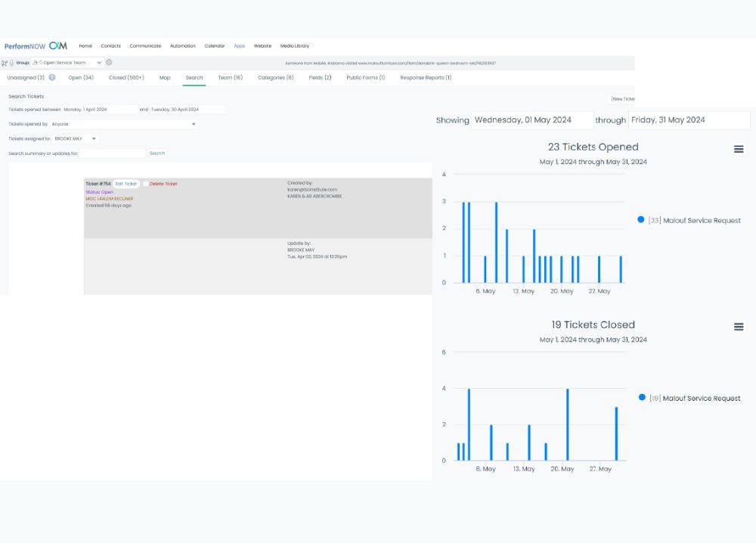Expand the Tickets assigned to dropdown
Image resolution: width=756 pixels, height=543 pixels.
pos(76,139)
